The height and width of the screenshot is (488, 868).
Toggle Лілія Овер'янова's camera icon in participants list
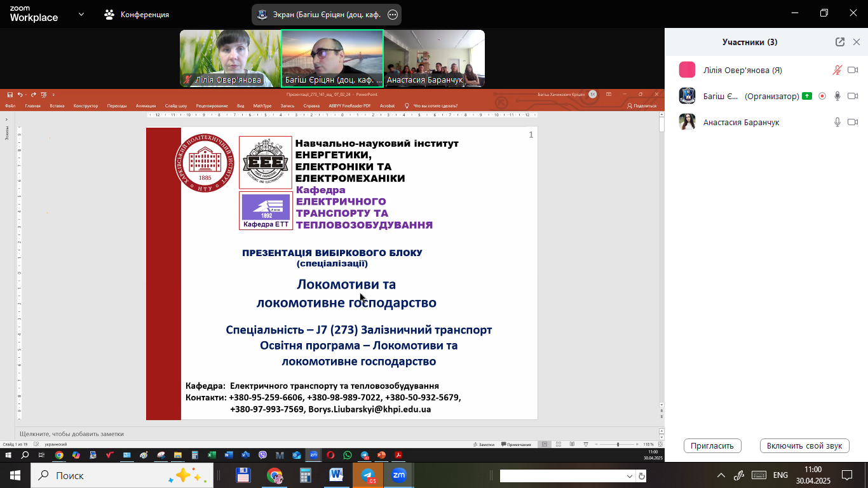coord(853,70)
